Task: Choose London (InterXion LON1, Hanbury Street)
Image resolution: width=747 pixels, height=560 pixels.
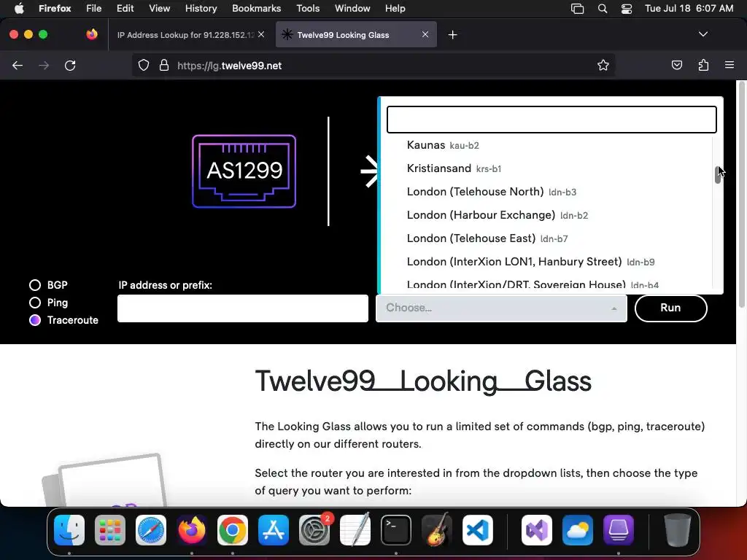Action: point(548,262)
